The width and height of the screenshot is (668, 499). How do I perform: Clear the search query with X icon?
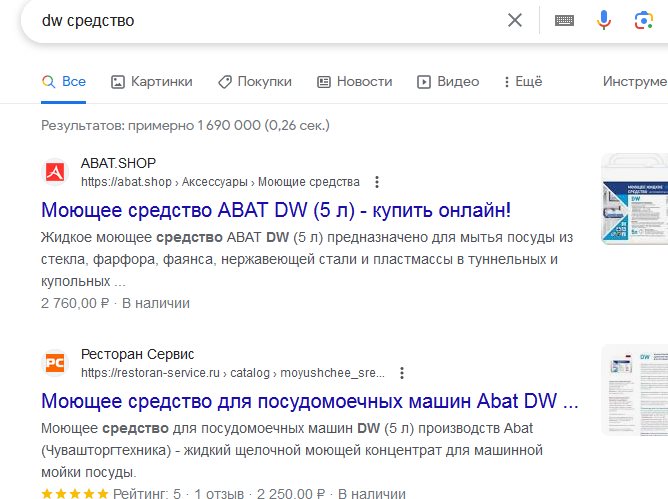tap(515, 20)
